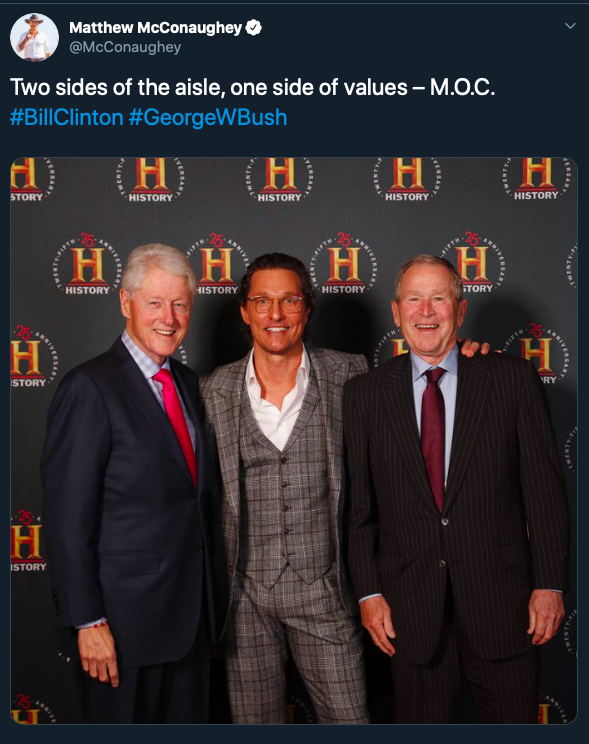Open the @McConaughey handle link

[125, 47]
